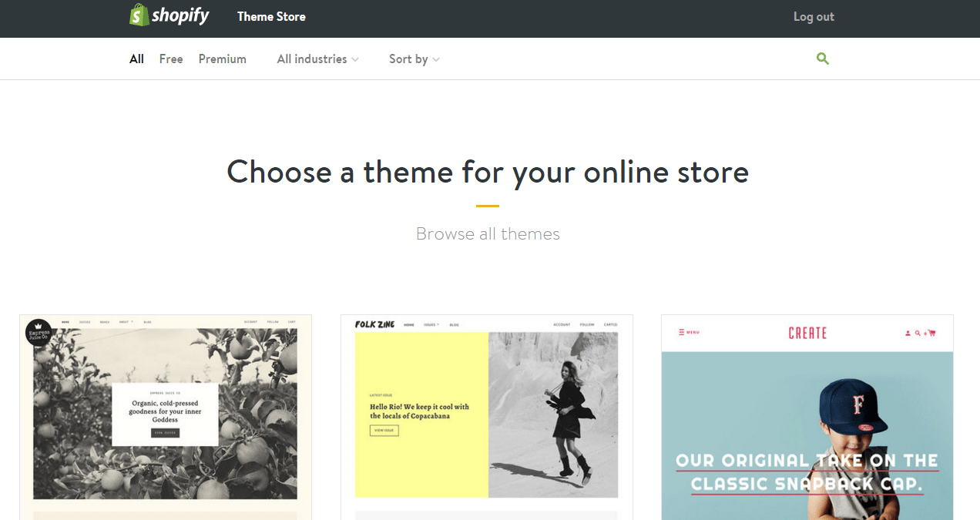Open the Express Juice Co theme thumbnail

166,417
